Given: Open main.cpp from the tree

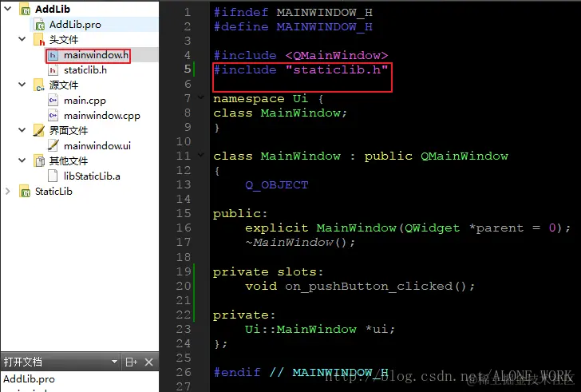Looking at the screenshot, I should coord(85,101).
